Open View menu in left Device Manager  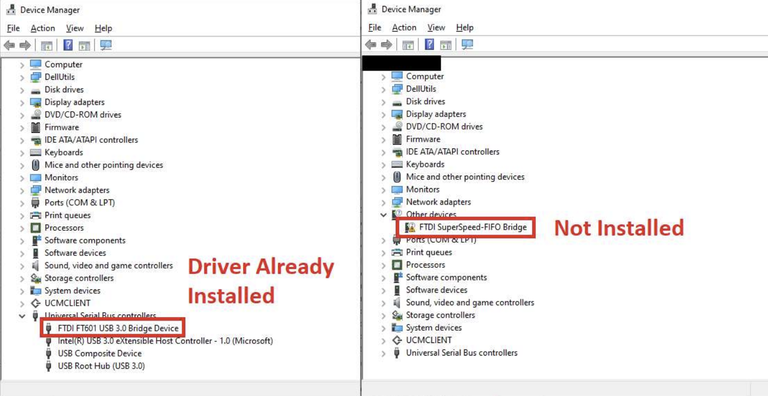(74, 28)
